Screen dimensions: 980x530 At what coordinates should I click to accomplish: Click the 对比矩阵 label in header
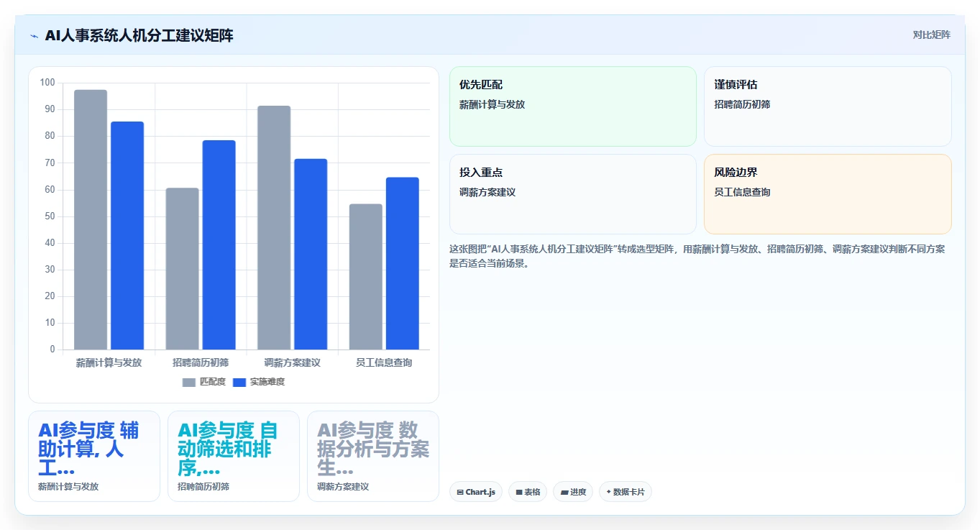pyautogui.click(x=931, y=35)
